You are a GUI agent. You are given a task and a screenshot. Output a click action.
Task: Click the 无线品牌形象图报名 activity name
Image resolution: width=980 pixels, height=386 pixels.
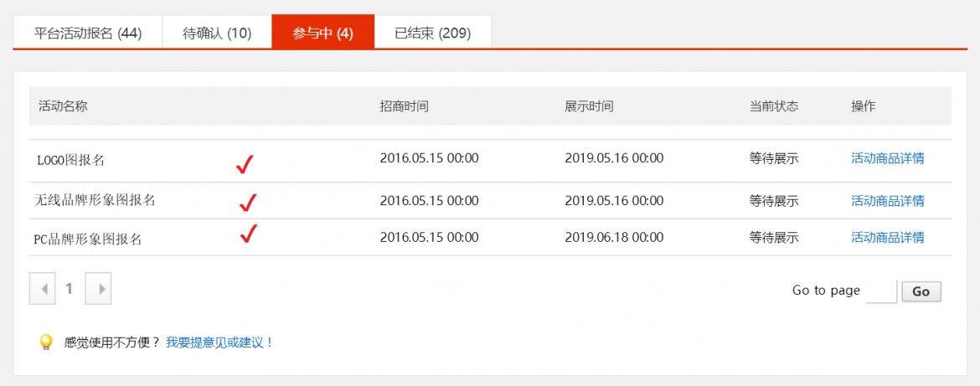(x=95, y=201)
